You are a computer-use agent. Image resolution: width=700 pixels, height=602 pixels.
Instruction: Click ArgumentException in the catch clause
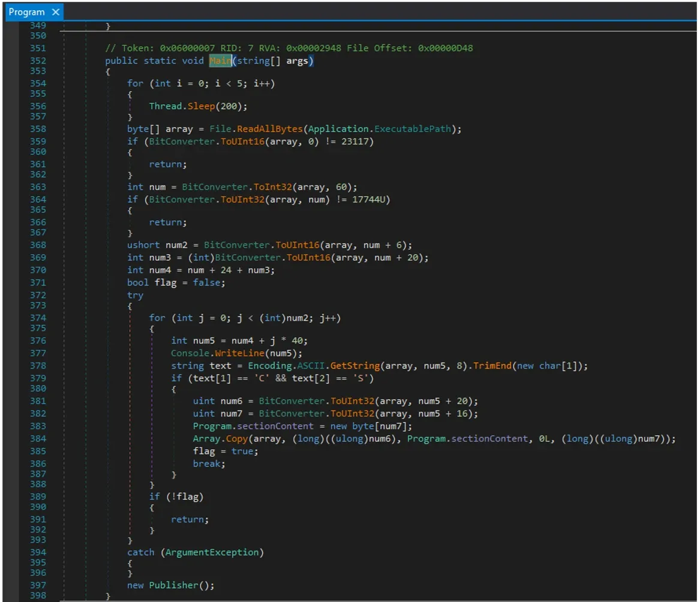(212, 552)
